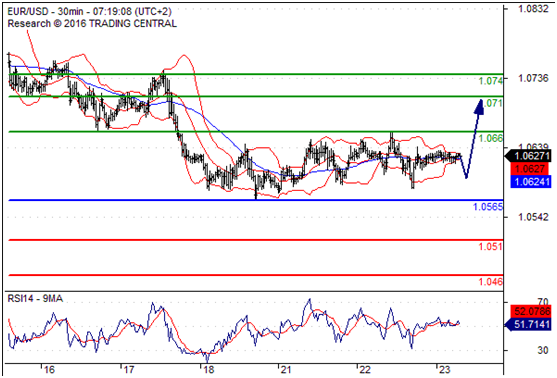557x378 pixels.
Task: Click the 70 level on RSI axis
Action: tap(543, 302)
